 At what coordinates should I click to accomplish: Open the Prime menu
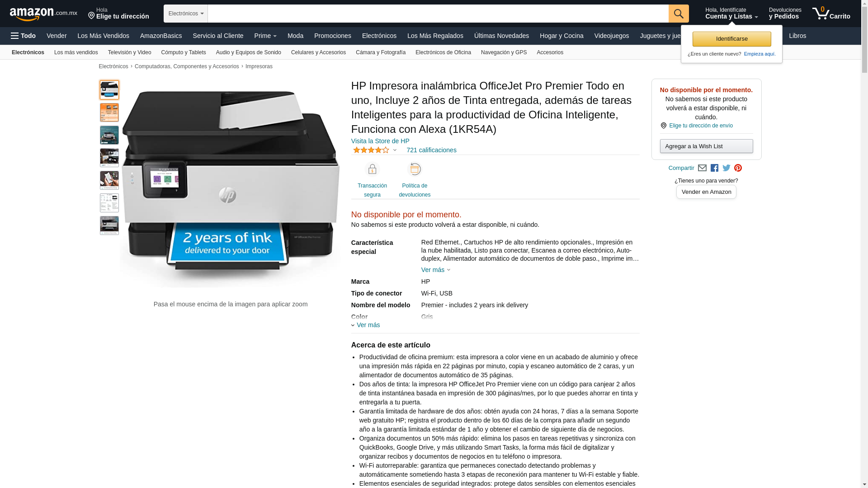click(x=265, y=36)
